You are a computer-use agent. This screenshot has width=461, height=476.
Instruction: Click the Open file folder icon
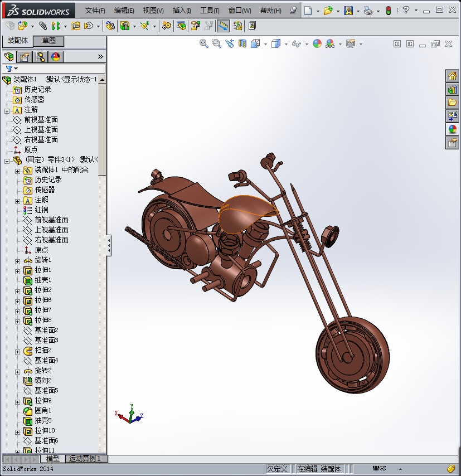pos(328,11)
